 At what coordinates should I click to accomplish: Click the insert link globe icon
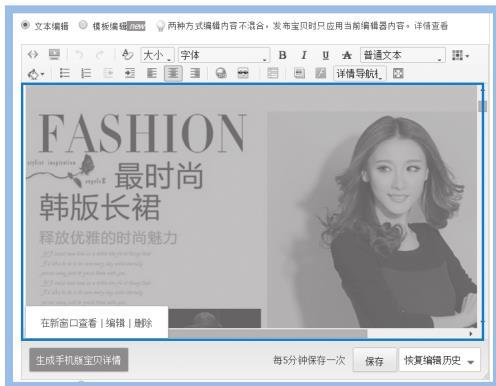221,73
